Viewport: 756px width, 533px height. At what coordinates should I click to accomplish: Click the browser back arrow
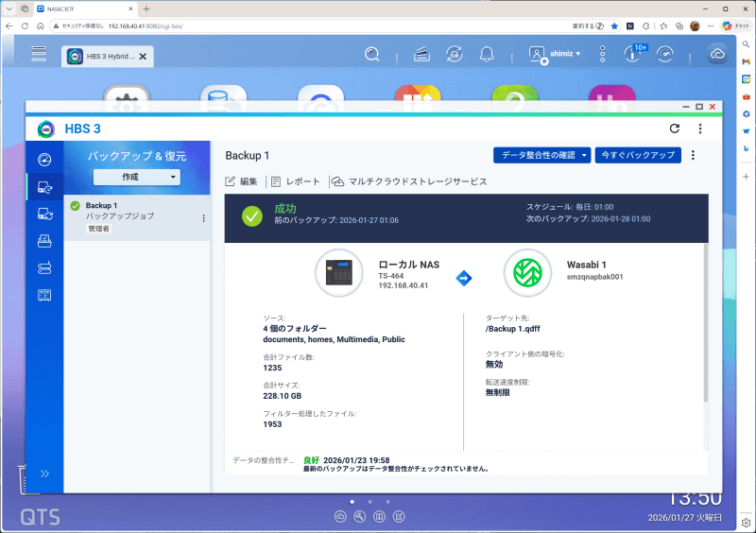tap(9, 26)
